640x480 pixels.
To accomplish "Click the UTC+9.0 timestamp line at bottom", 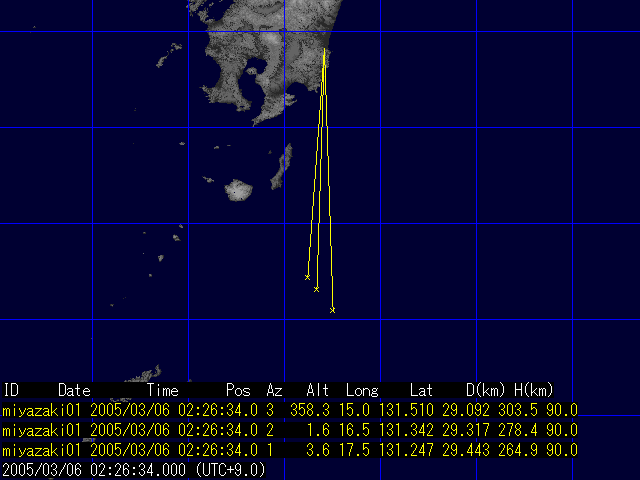I will [x=133, y=469].
